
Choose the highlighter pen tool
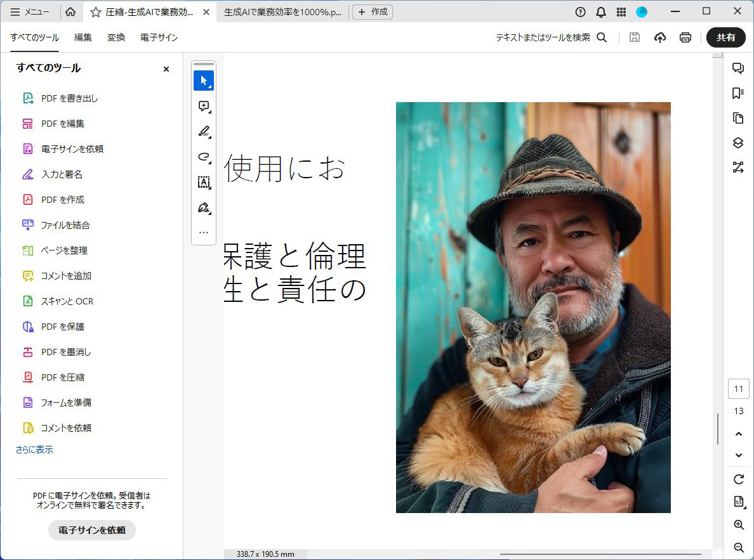204,132
